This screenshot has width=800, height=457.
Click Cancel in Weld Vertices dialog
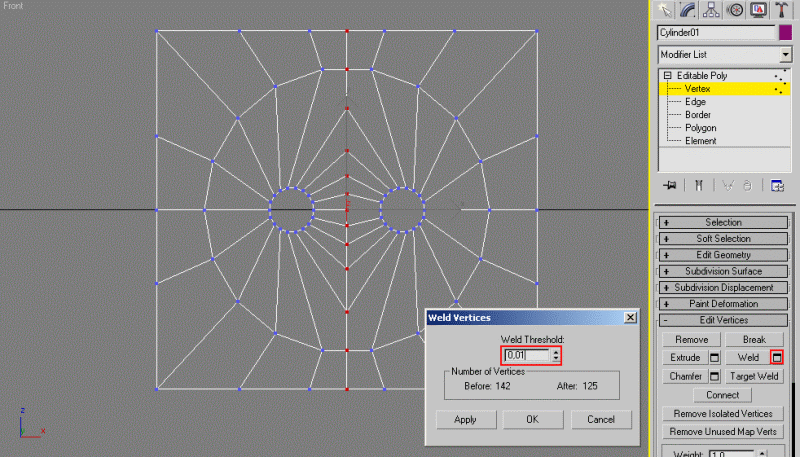tap(601, 420)
